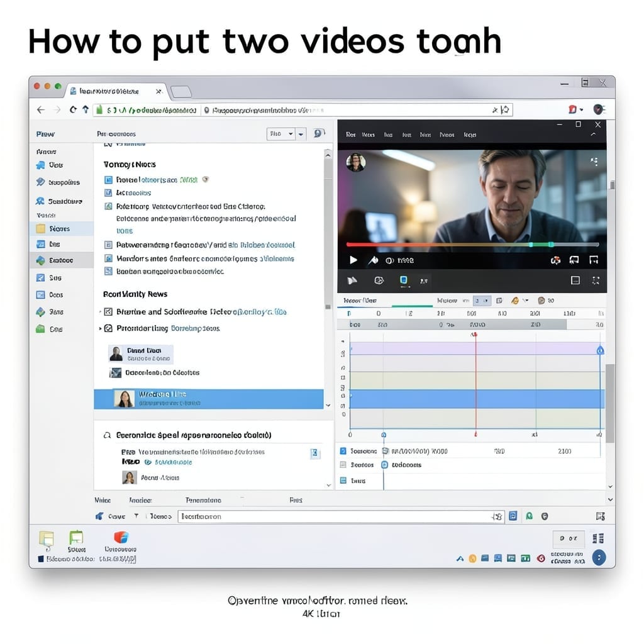Click the round blue button at bottom-right corner
The height and width of the screenshot is (644, 644).
click(x=599, y=557)
